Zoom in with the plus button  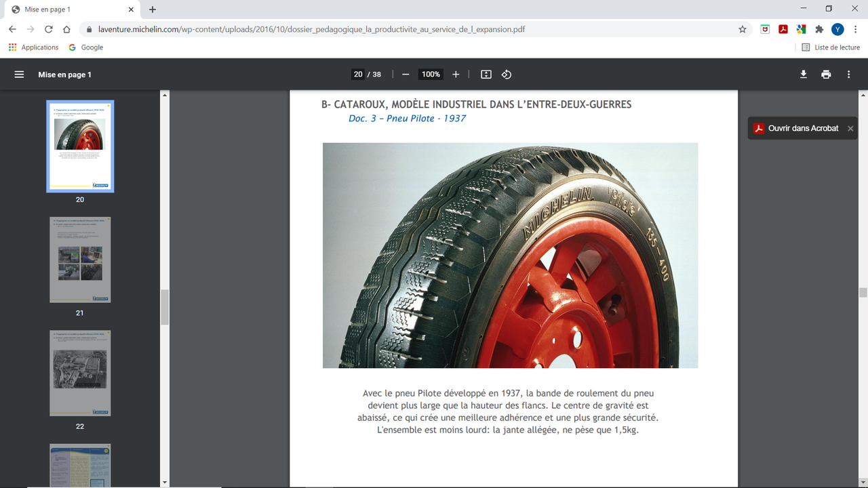456,75
